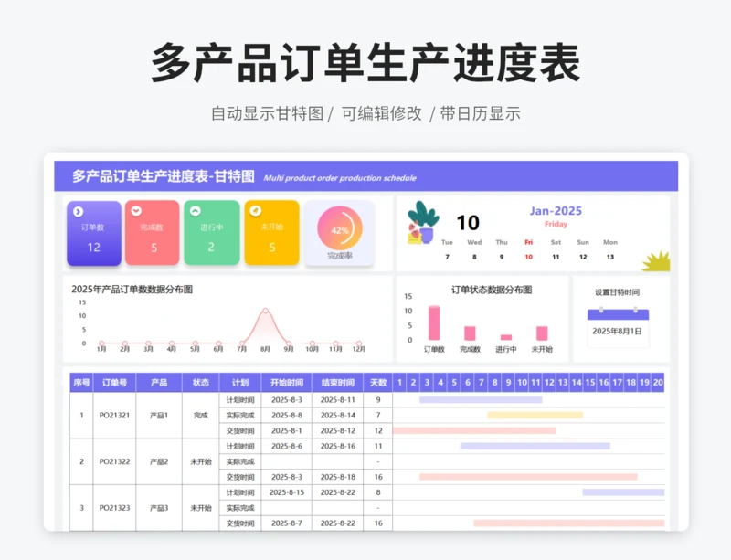Click the 未开始 bar in status chart
This screenshot has width=731, height=560.
pyautogui.click(x=542, y=333)
